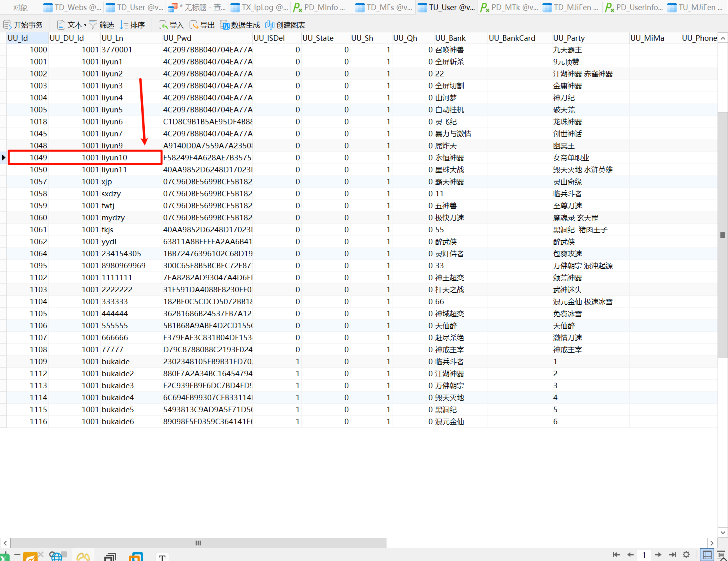Screen dimensions: 728x561
Task: Click the 筛选 filter icon
Action: click(93, 25)
